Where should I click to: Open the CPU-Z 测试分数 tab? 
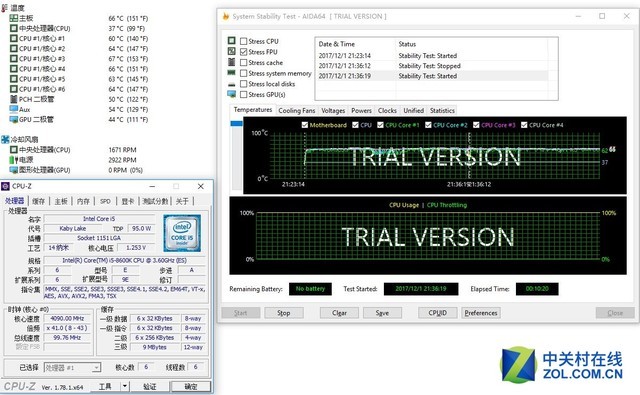pos(155,201)
